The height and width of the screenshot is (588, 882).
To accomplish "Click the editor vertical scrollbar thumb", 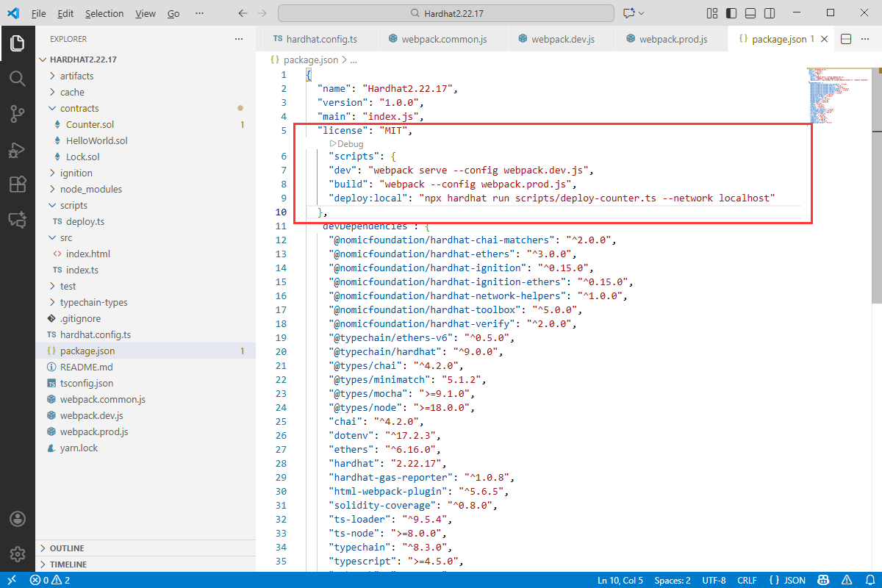I will pos(877,184).
